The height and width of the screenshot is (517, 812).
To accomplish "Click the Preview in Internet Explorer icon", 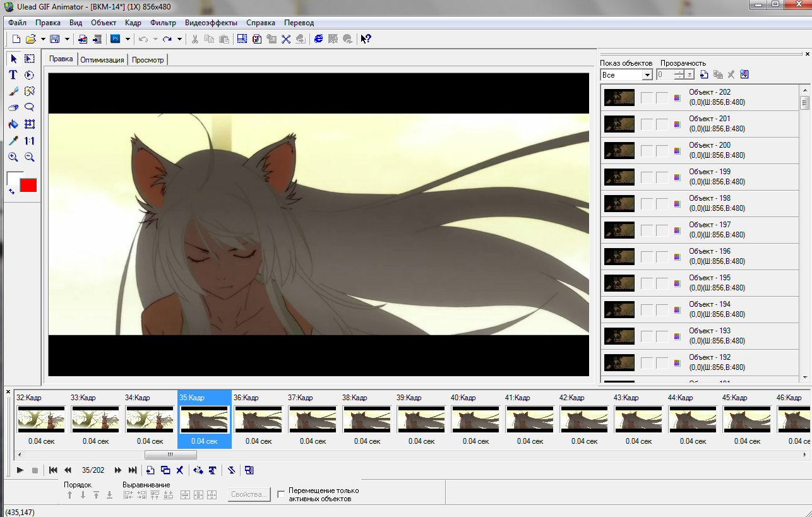I will 318,39.
